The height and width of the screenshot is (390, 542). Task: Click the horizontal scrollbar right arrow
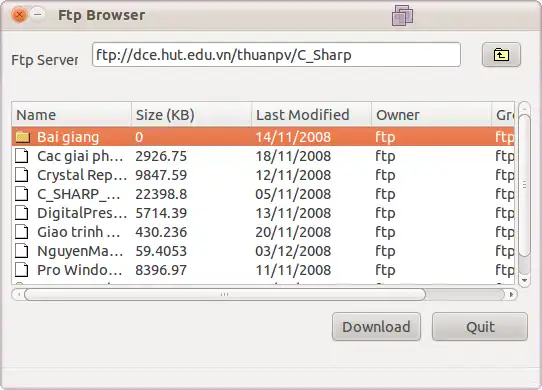(x=512, y=295)
